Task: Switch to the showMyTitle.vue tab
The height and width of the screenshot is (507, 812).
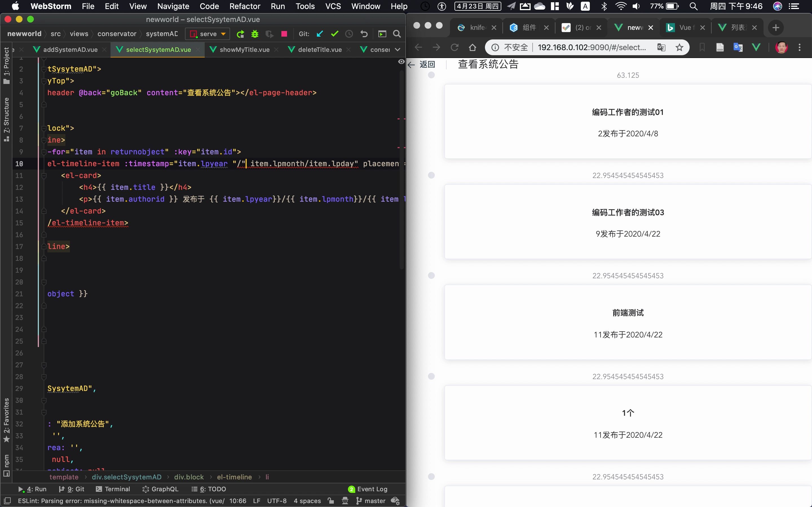Action: point(245,49)
